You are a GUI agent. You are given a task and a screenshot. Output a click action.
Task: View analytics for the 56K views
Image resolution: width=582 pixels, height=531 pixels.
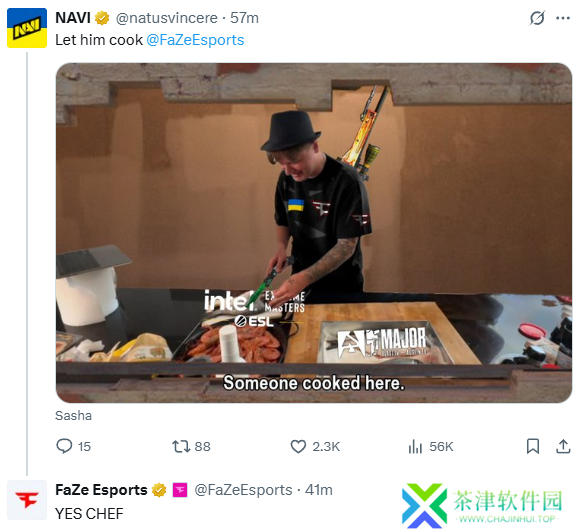[431, 446]
